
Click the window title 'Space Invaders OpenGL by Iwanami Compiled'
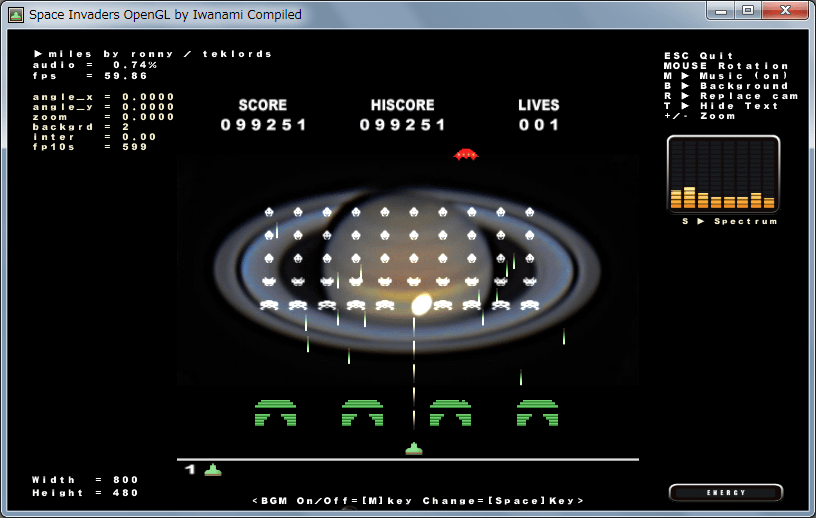(165, 15)
